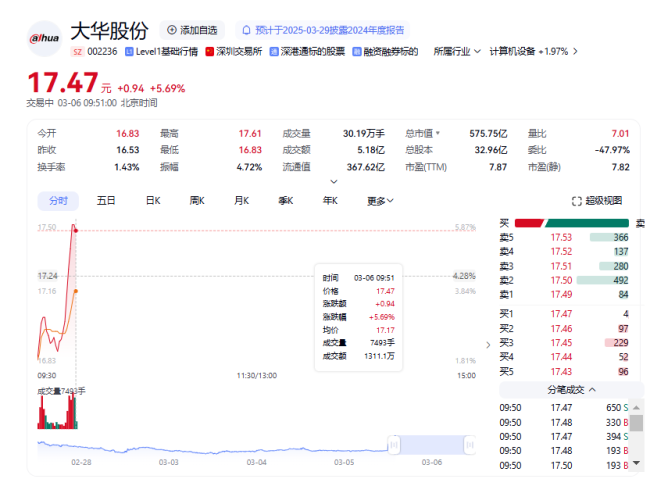Click the 02-28 date on timeline
Viewport: 650px width, 479px height.
click(x=81, y=462)
